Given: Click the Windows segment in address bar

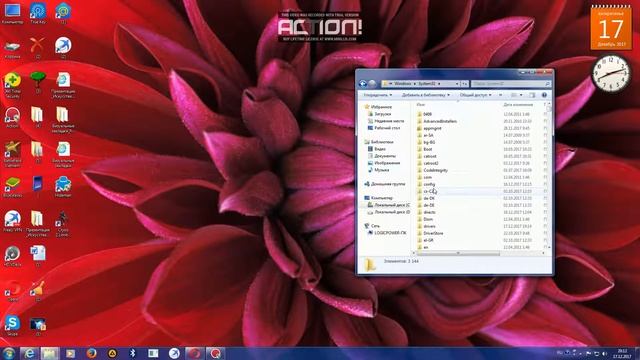Looking at the screenshot, I should pyautogui.click(x=402, y=84).
